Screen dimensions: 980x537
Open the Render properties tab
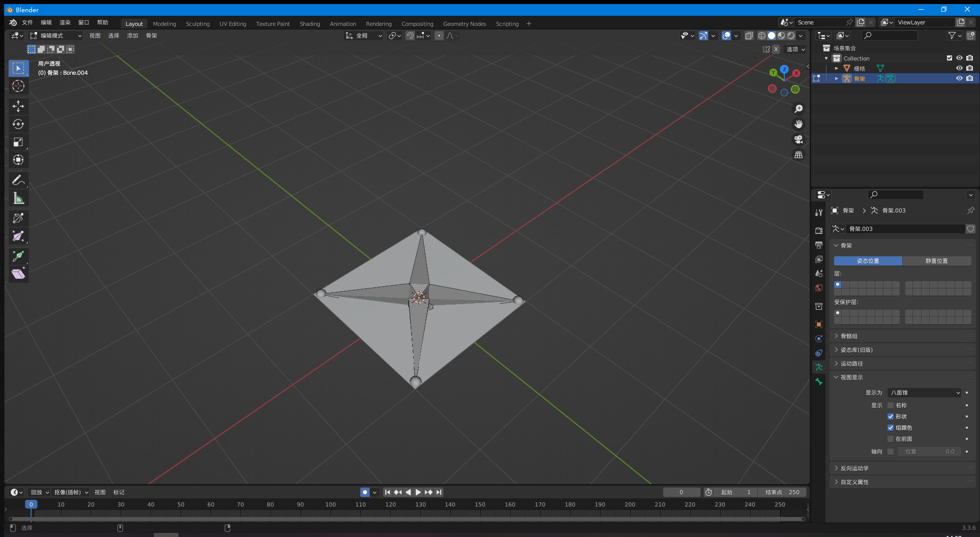[x=818, y=230]
